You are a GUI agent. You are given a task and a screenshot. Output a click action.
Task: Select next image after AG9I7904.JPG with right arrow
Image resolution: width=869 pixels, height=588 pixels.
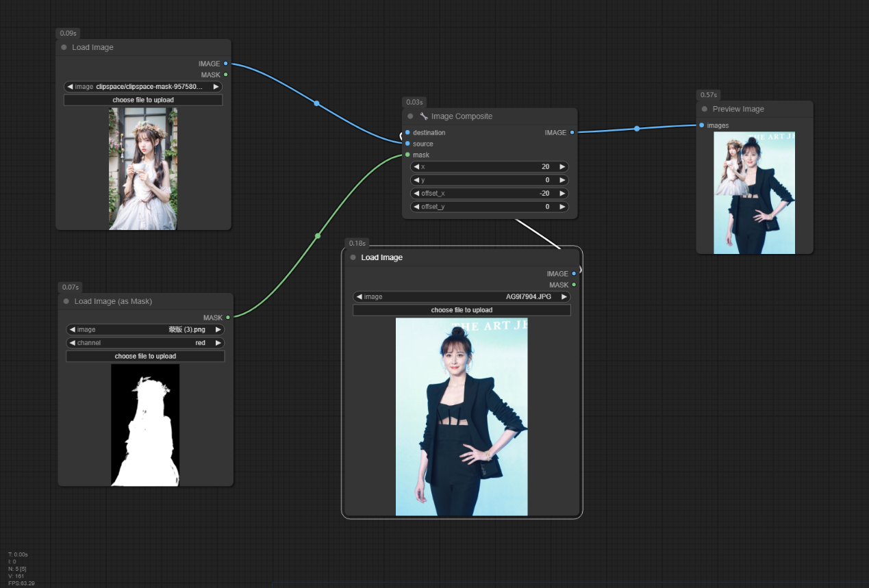point(564,297)
